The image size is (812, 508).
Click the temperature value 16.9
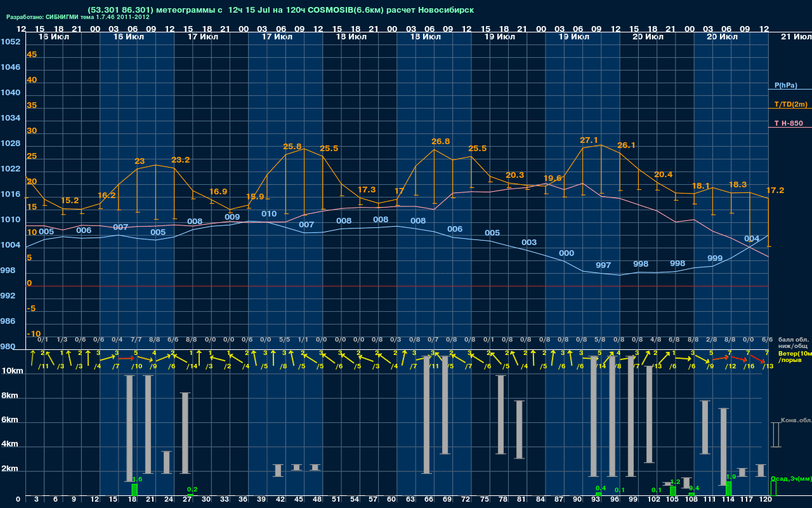coord(218,192)
